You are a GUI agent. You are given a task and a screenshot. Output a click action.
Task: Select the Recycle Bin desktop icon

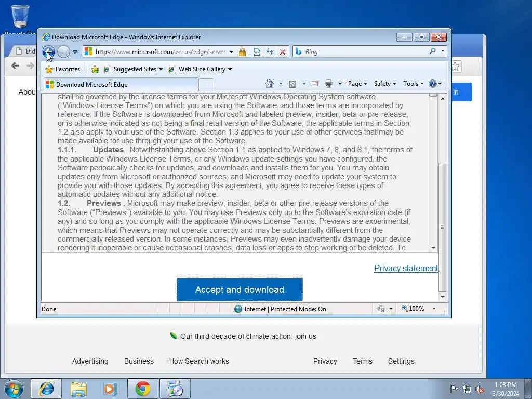coord(20,20)
